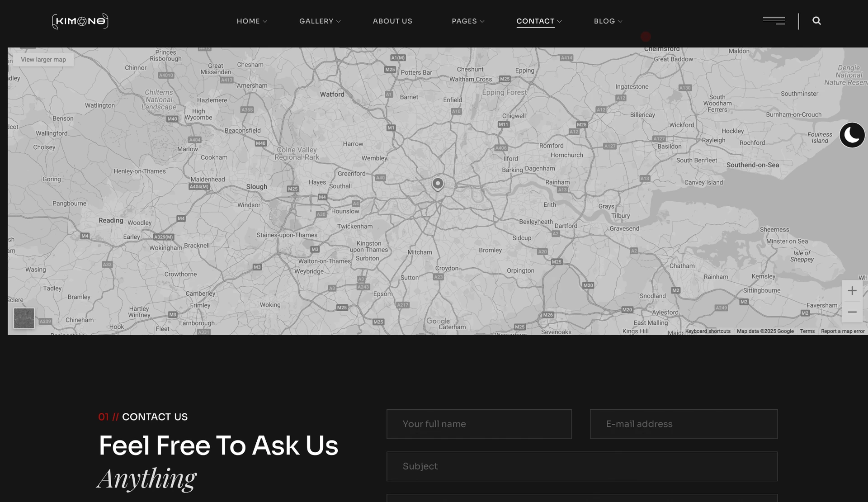Switch to satellite view thumbnail
This screenshot has width=868, height=502.
click(24, 318)
